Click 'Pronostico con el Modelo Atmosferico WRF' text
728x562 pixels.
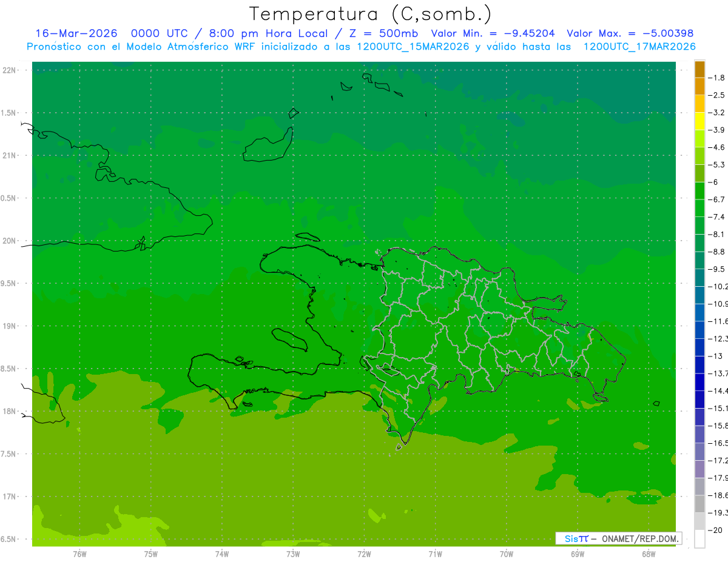pyautogui.click(x=143, y=47)
